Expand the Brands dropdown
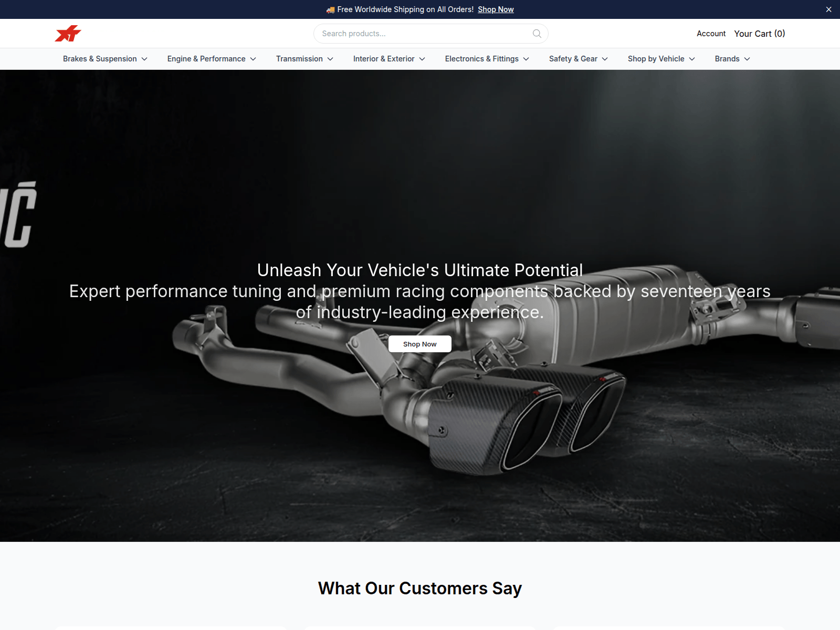Viewport: 840px width, 630px height. pyautogui.click(x=732, y=59)
